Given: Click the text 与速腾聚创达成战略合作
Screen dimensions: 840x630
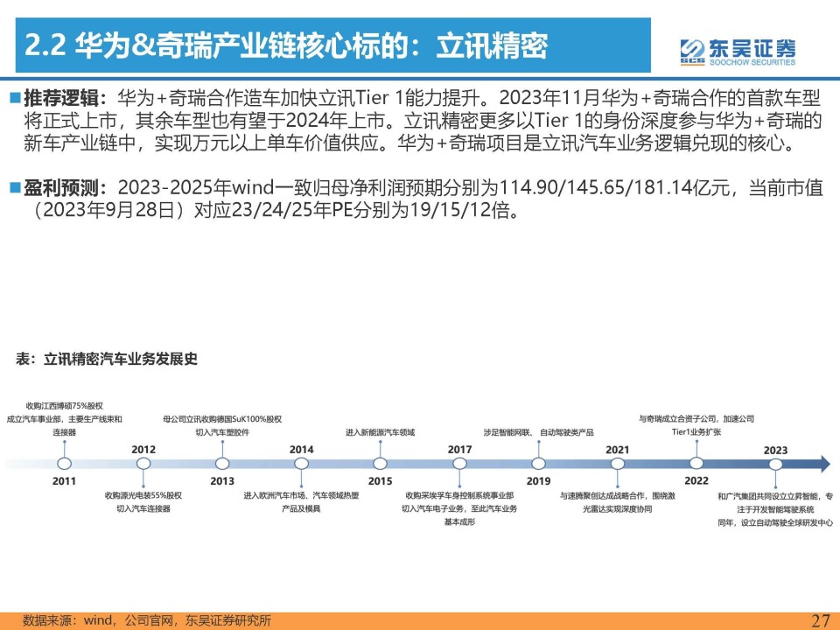Looking at the screenshot, I should (602, 495).
